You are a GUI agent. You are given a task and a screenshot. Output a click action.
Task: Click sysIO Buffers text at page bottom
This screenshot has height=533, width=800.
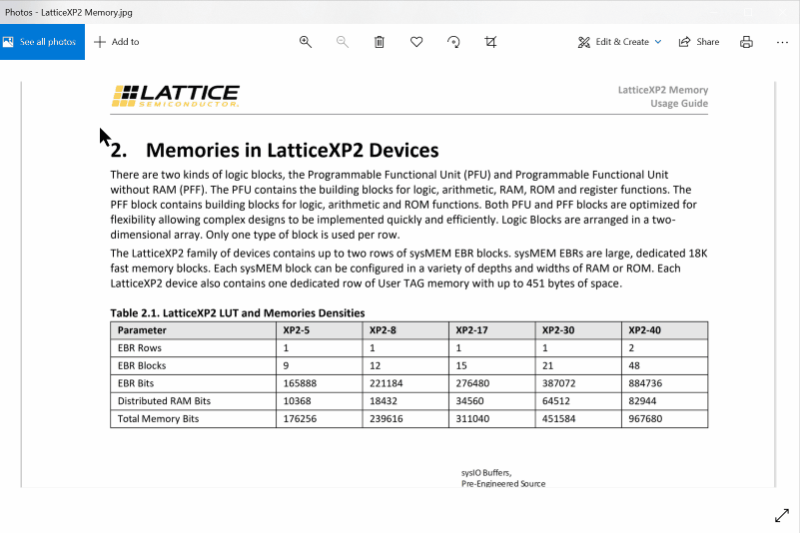point(486,473)
